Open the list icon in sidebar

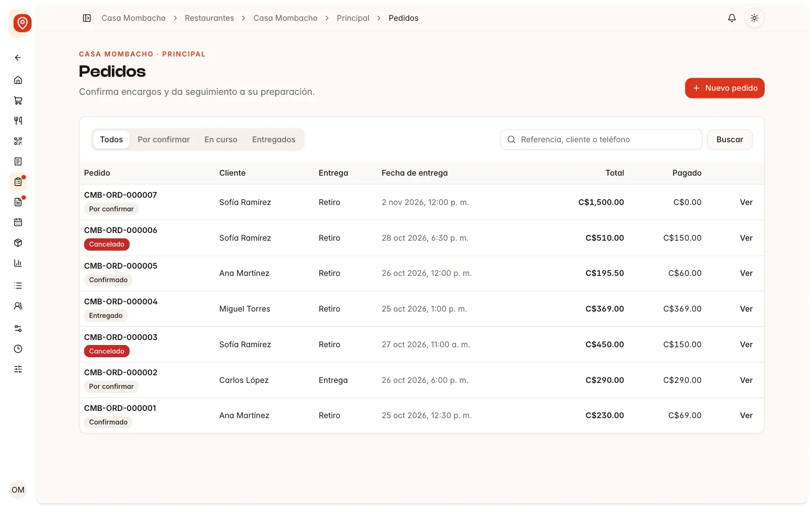18,285
